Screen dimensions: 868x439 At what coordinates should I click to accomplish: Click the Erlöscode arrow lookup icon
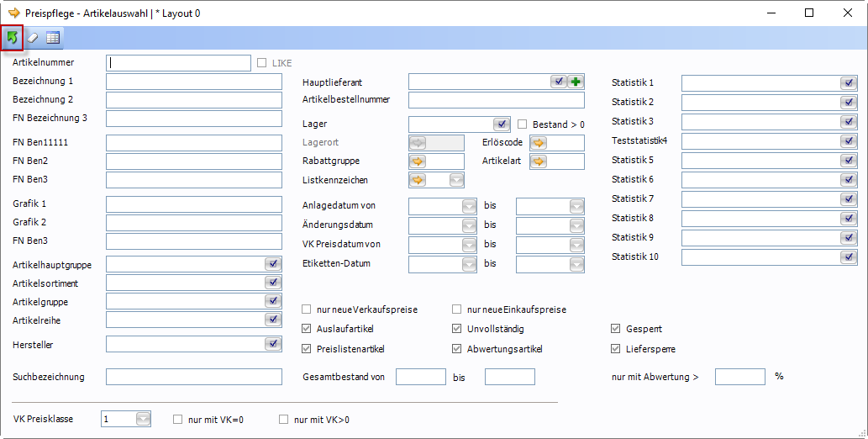[x=539, y=142]
